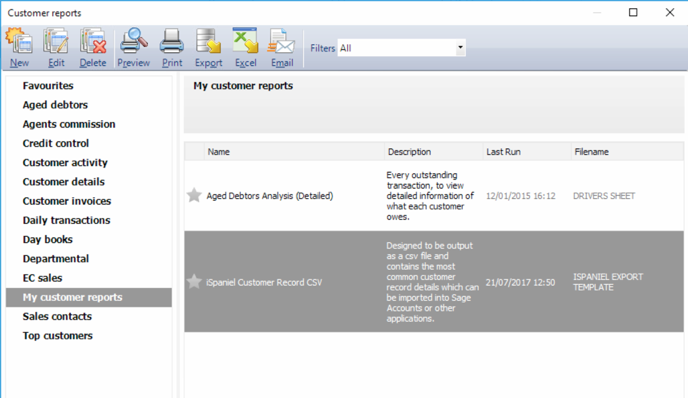This screenshot has height=398, width=688.
Task: Click ISPANIEL EXPORT TEMPLATE filename cell
Action: [608, 282]
